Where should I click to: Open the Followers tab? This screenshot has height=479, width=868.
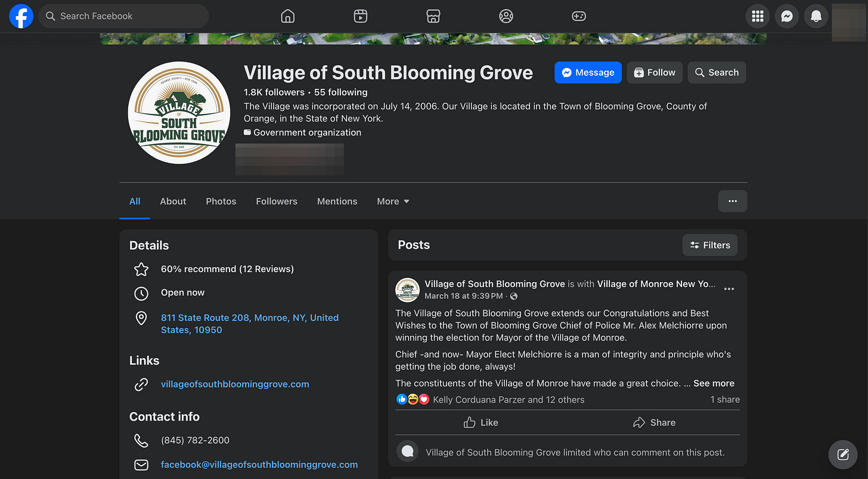pyautogui.click(x=277, y=201)
